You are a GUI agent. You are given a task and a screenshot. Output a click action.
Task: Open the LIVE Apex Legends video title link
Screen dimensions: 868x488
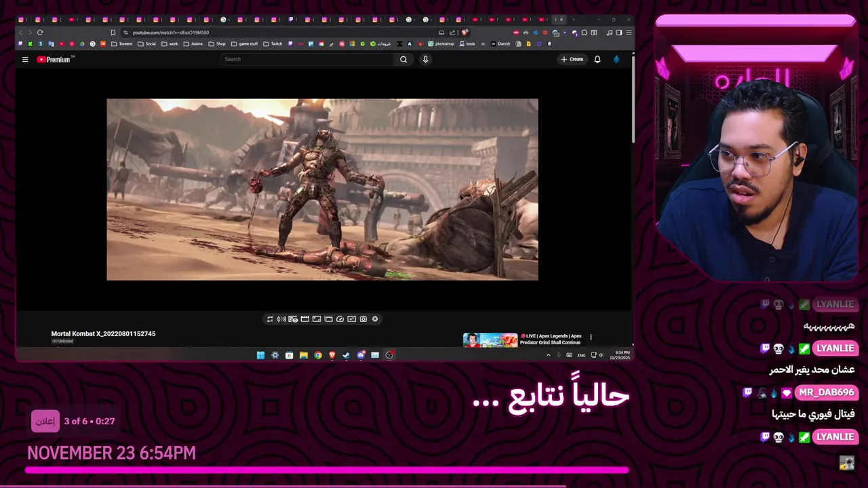point(551,339)
